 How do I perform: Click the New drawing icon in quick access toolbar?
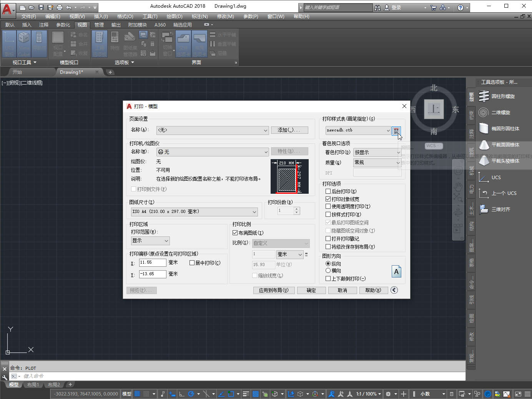pos(23,7)
